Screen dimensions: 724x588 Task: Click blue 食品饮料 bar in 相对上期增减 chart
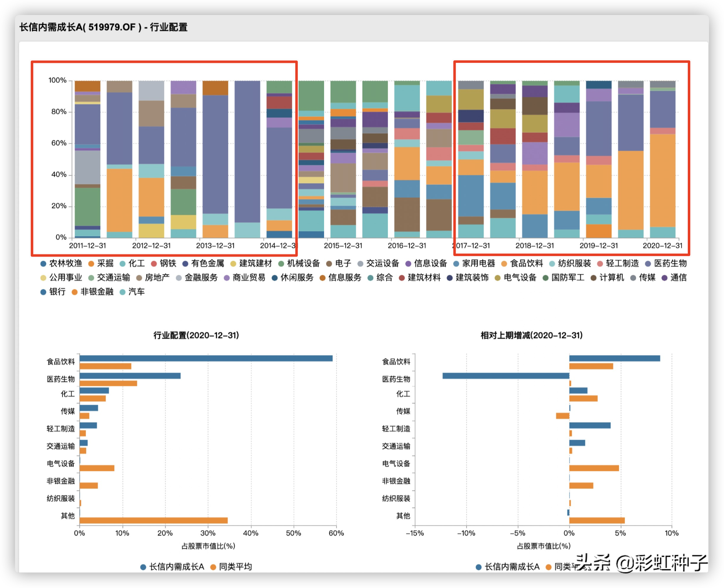(615, 359)
